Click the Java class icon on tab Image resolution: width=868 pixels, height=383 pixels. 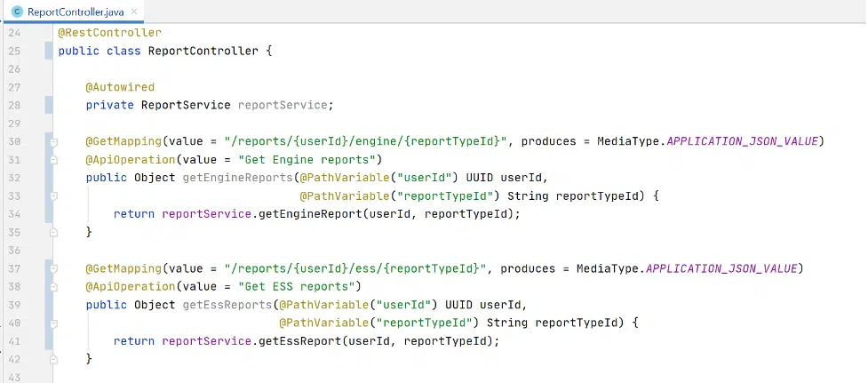point(17,12)
